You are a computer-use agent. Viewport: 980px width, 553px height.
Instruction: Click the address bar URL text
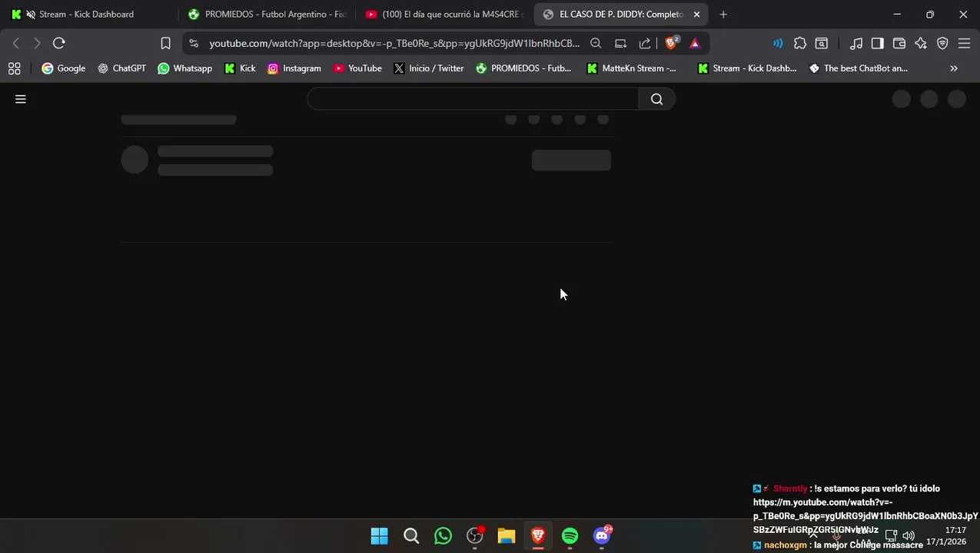[x=394, y=43]
